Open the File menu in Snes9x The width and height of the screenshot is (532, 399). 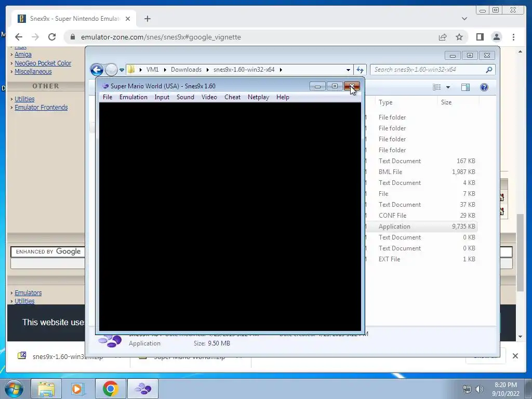coord(107,97)
